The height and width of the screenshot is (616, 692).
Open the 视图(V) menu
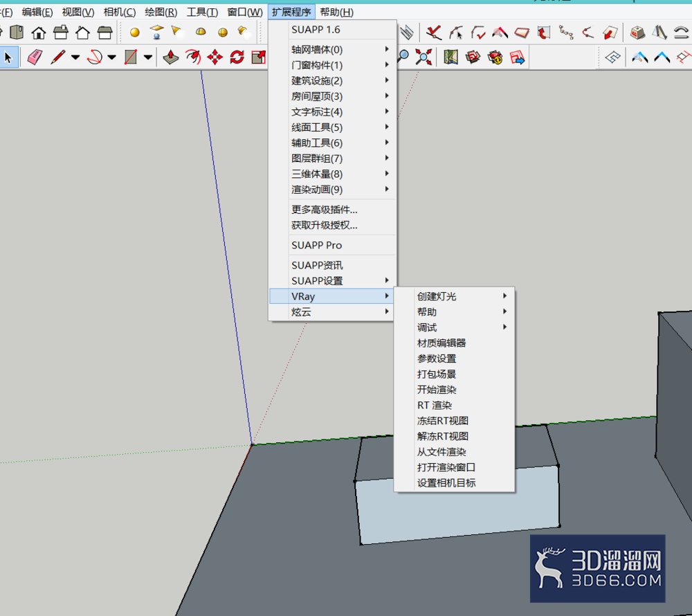click(x=78, y=12)
